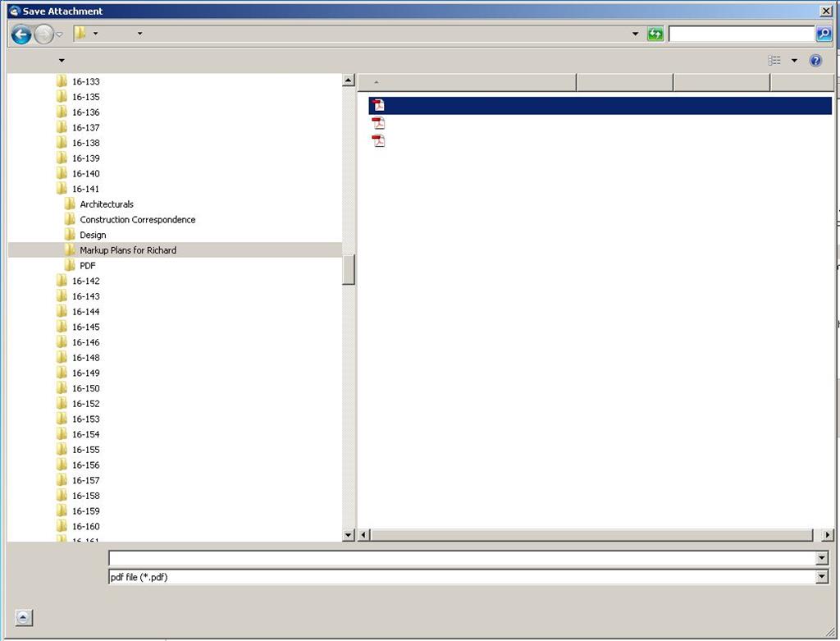Open the toolbar Organize dropdown arrow
Viewport: 840px width, 641px height.
62,61
